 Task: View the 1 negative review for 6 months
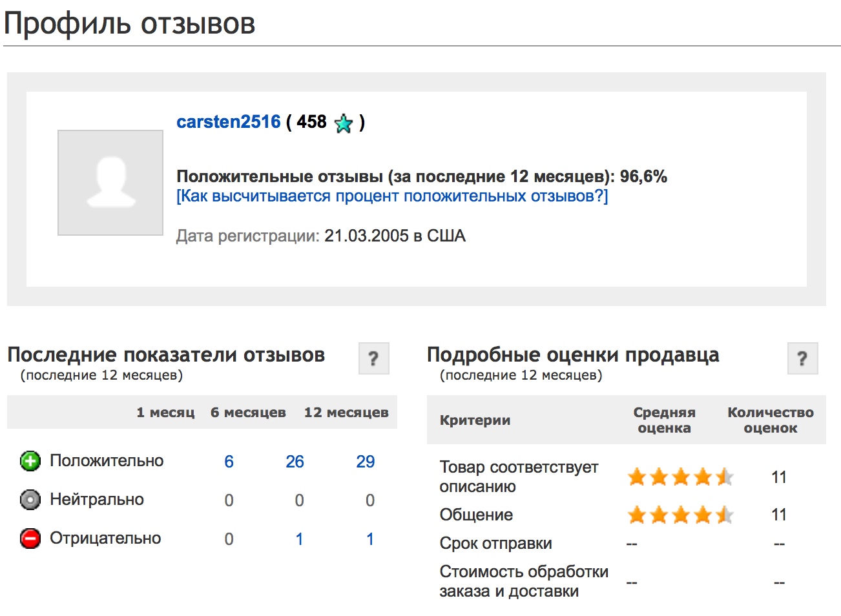tap(299, 539)
